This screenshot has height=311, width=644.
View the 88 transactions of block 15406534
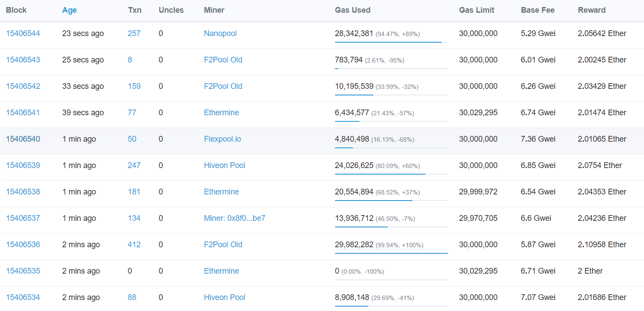(x=132, y=297)
